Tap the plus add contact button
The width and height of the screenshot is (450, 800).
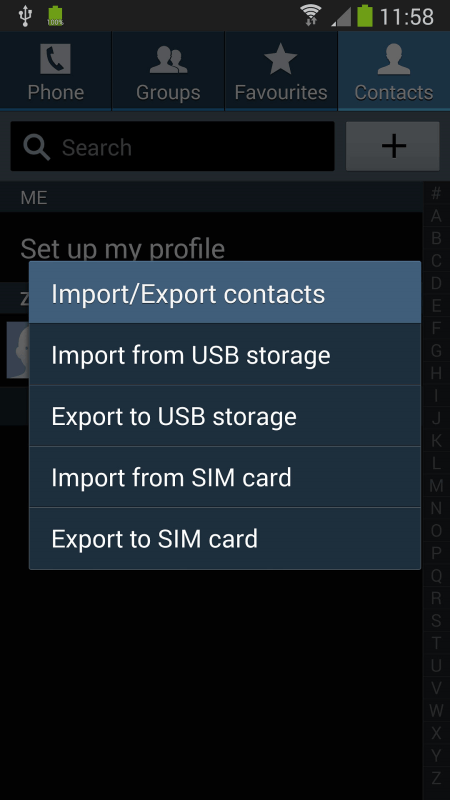[393, 146]
